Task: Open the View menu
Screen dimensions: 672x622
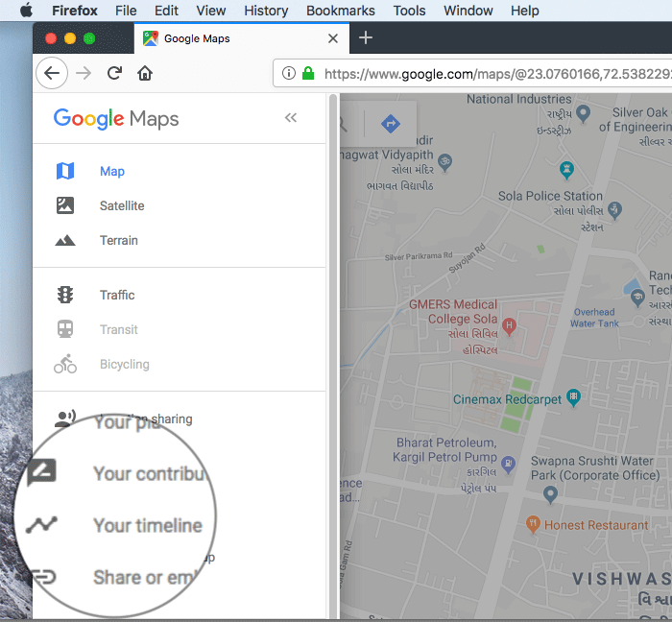Action: 211,11
